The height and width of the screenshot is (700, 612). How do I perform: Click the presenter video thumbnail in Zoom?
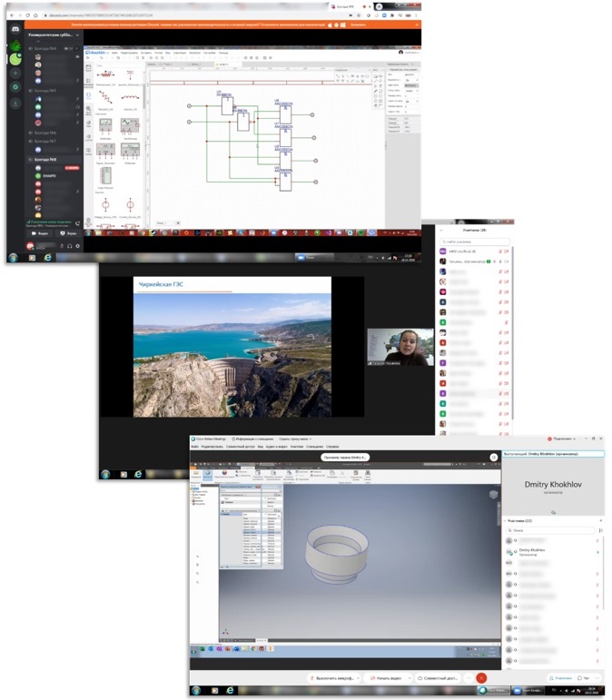tap(400, 348)
